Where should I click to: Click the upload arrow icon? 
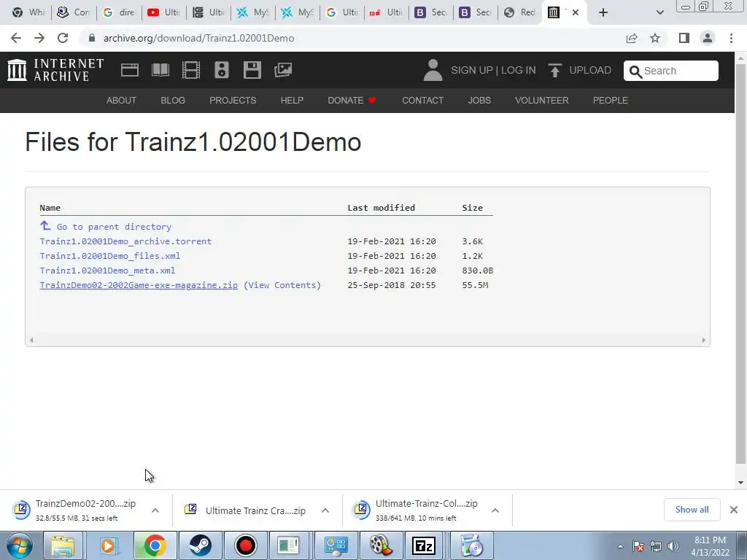click(x=554, y=71)
